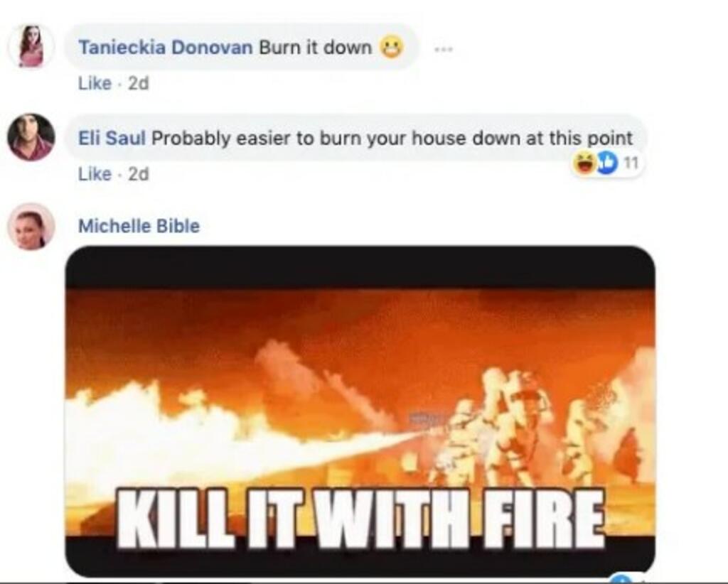Open the Kill It With Fire GIF
This screenshot has height=584, width=728.
(x=360, y=411)
